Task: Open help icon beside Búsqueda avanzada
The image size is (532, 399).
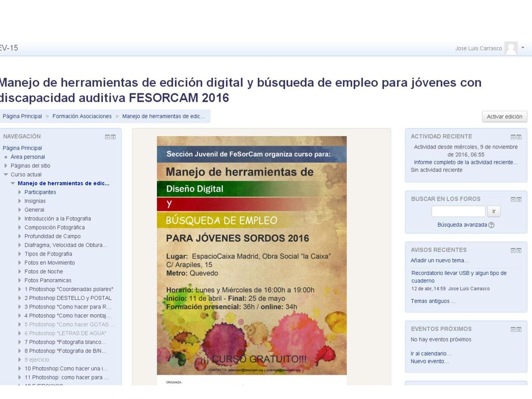Action: 491,225
